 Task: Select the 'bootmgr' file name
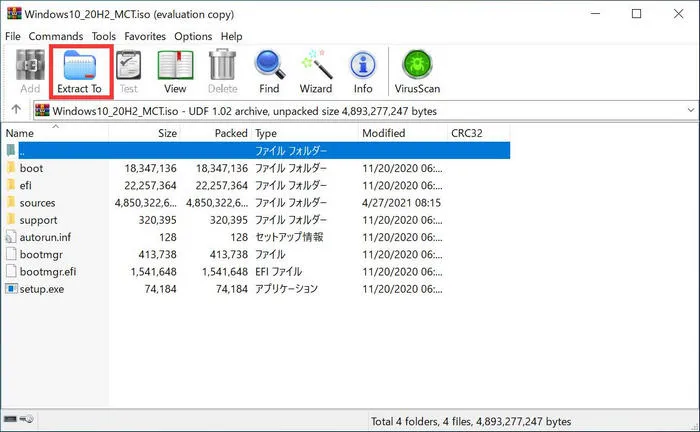click(41, 254)
